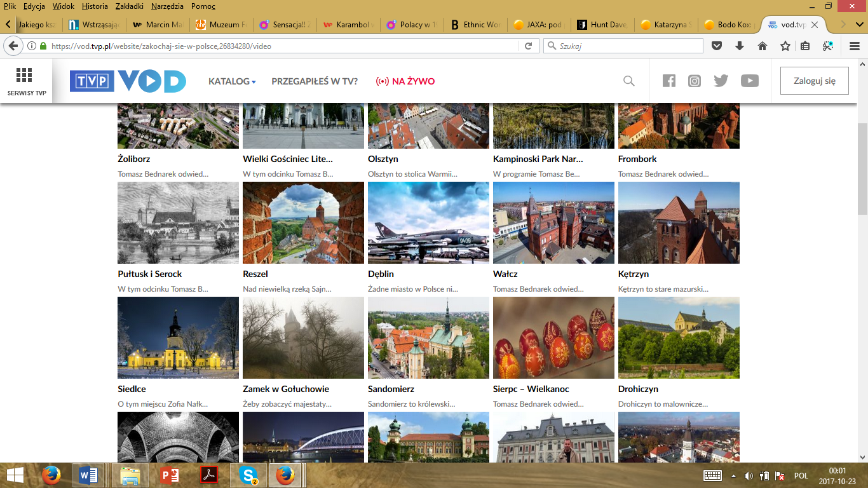The width and height of the screenshot is (868, 488).
Task: Click the browser back arrow button
Action: [x=13, y=46]
